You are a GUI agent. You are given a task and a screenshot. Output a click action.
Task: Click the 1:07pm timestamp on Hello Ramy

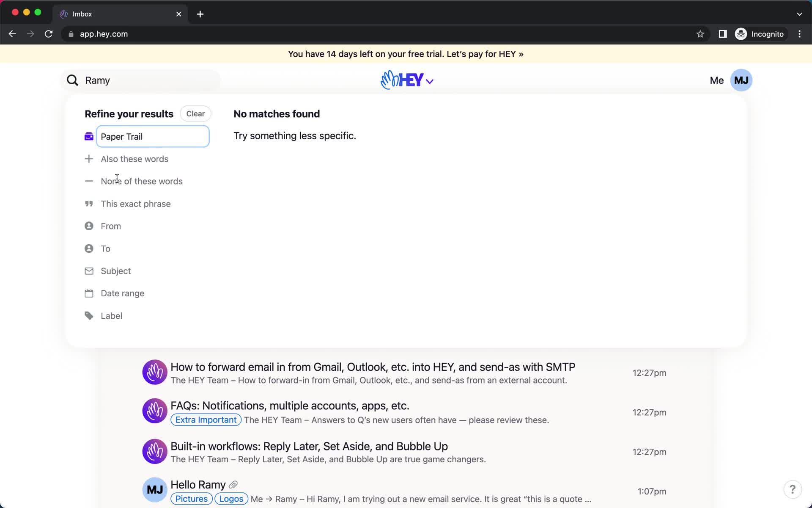pyautogui.click(x=652, y=491)
